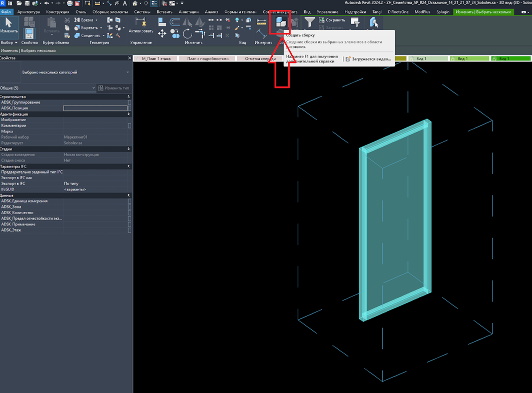Open the ModPlus ribbon tab
This screenshot has height=393, width=532.
click(422, 12)
